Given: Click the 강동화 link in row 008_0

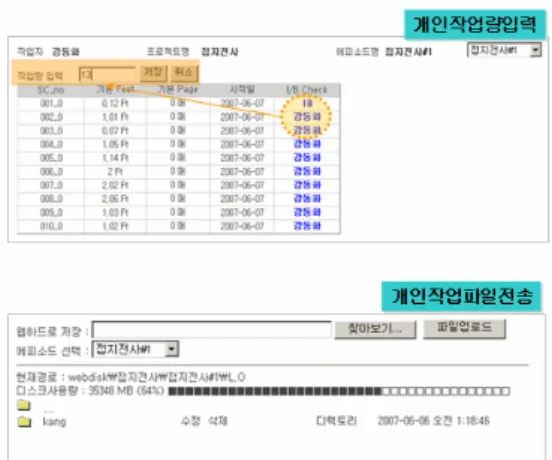Looking at the screenshot, I should [x=307, y=199].
